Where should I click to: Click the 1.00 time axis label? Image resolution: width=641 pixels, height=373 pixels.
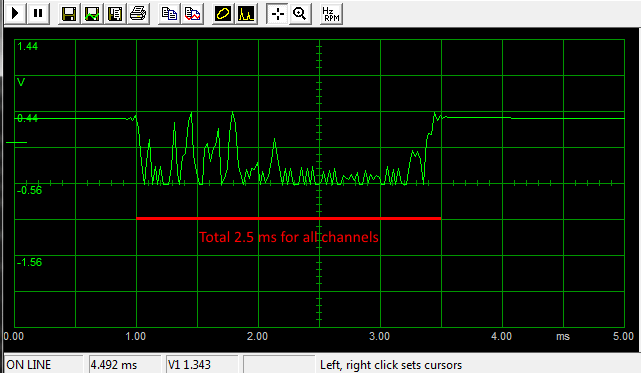tap(136, 336)
